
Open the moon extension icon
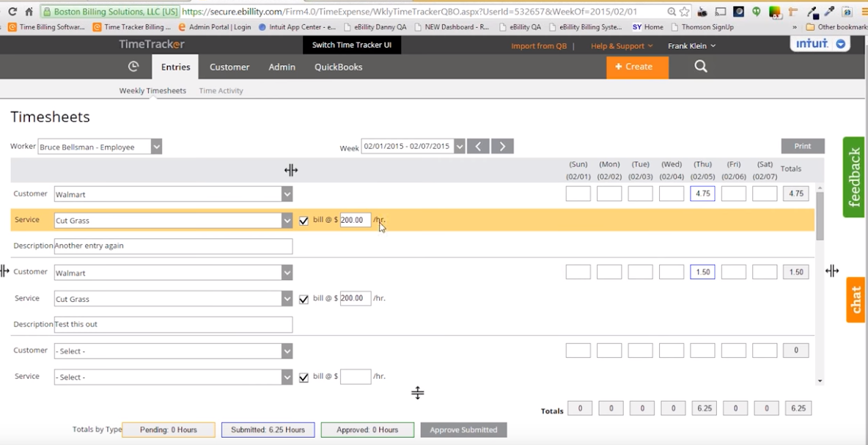pos(738,11)
